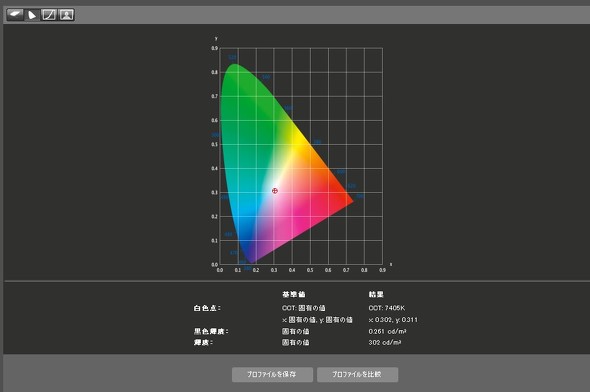Click the red white-point marker on diagram
The width and height of the screenshot is (590, 392).
click(x=275, y=191)
